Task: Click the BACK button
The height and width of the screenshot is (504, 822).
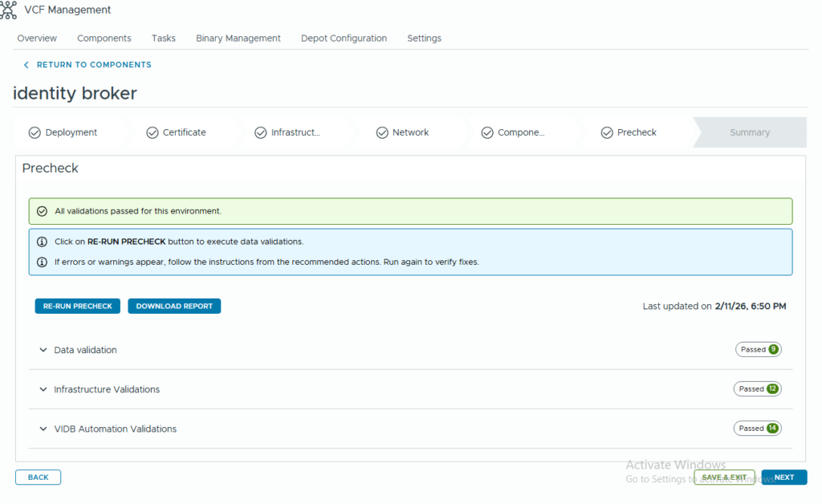Action: pyautogui.click(x=38, y=478)
